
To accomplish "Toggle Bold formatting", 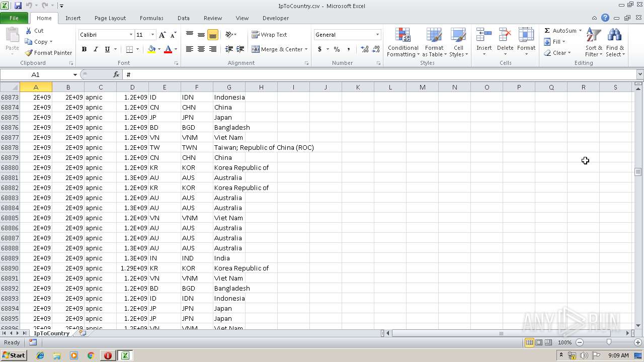I will pos(84,49).
